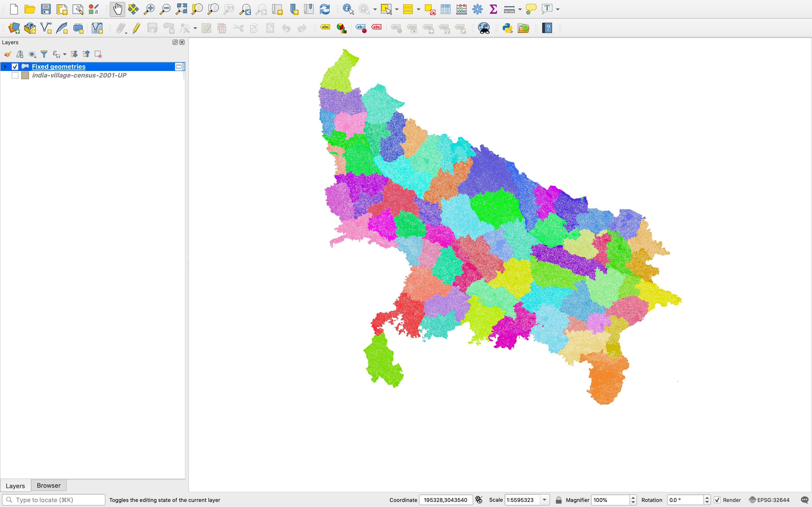Click Zoom Full extent icon

coord(181,9)
